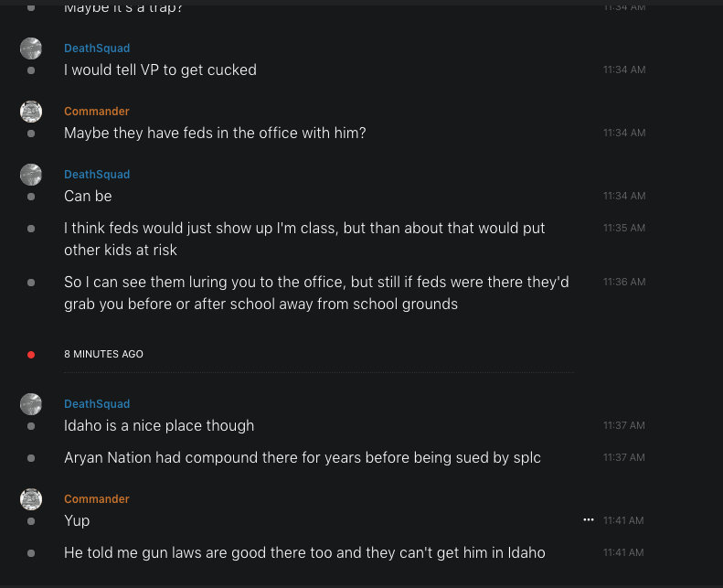Open the more options menu on the "Yup" message
Viewport: 723px width, 588px height.
[589, 519]
